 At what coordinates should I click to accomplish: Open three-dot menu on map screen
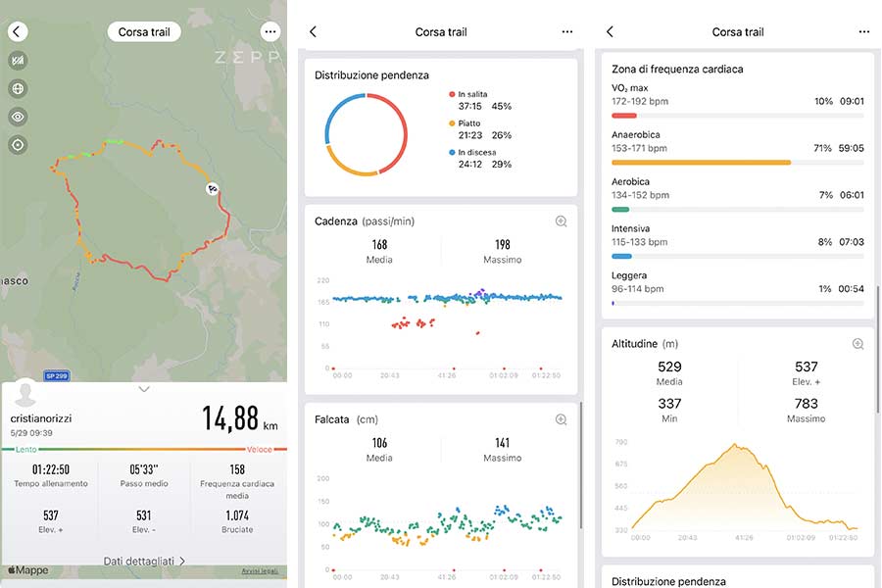pyautogui.click(x=269, y=31)
